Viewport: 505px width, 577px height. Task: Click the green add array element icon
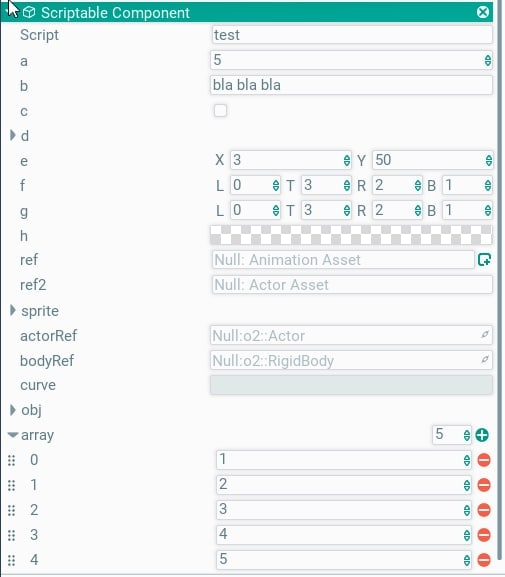[482, 435]
